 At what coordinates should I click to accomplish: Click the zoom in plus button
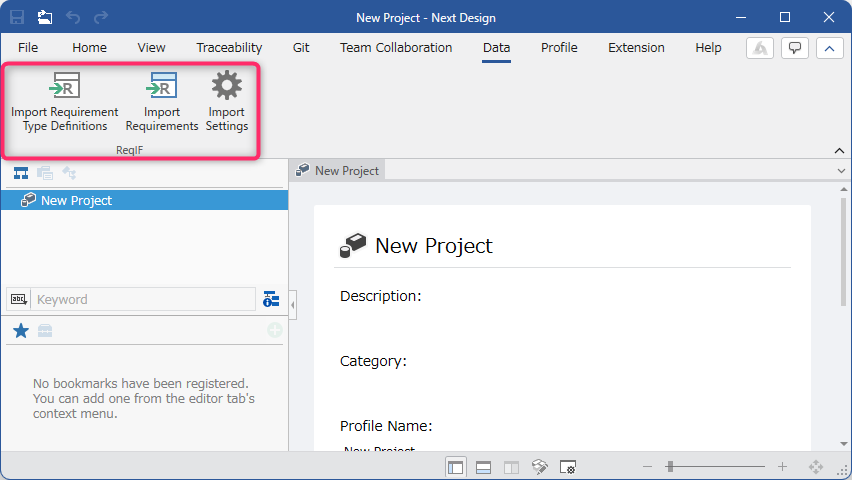pos(782,466)
